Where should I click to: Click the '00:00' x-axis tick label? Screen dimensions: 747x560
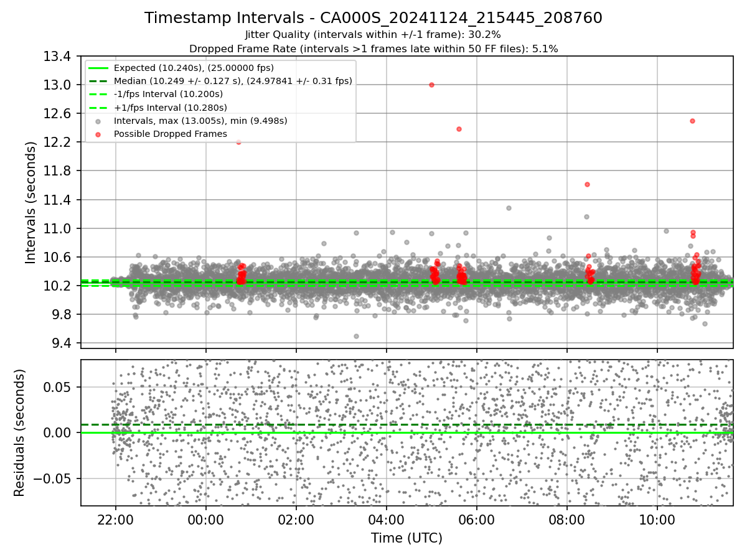(205, 520)
